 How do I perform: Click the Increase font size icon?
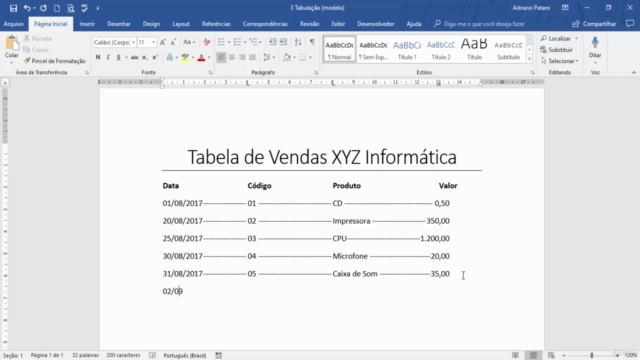pyautogui.click(x=162, y=42)
